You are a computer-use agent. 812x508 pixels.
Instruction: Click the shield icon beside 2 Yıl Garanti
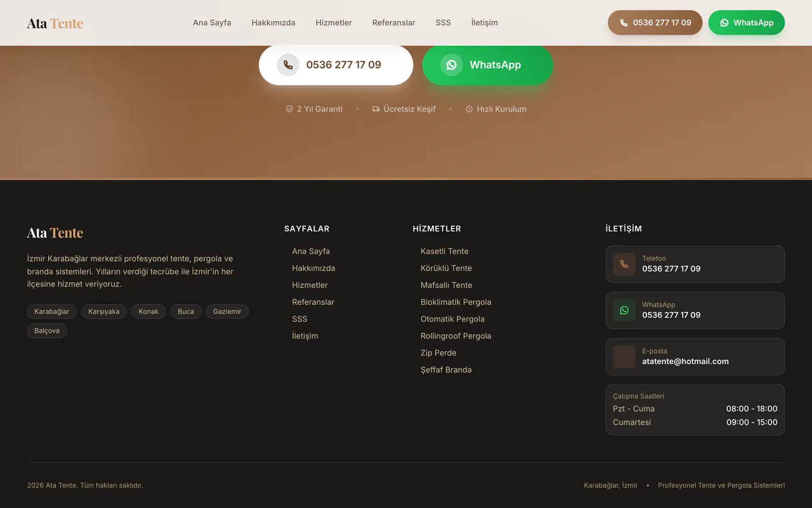(289, 109)
